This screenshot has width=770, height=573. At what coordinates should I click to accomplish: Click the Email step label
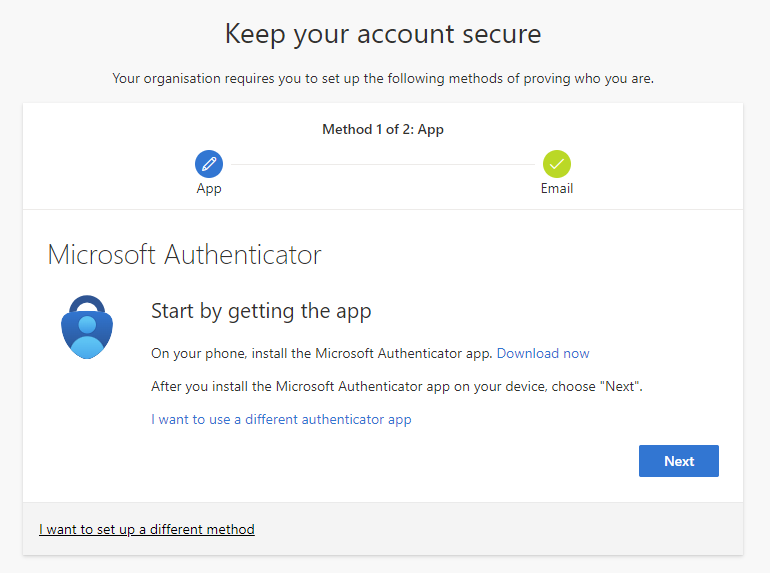(x=557, y=189)
